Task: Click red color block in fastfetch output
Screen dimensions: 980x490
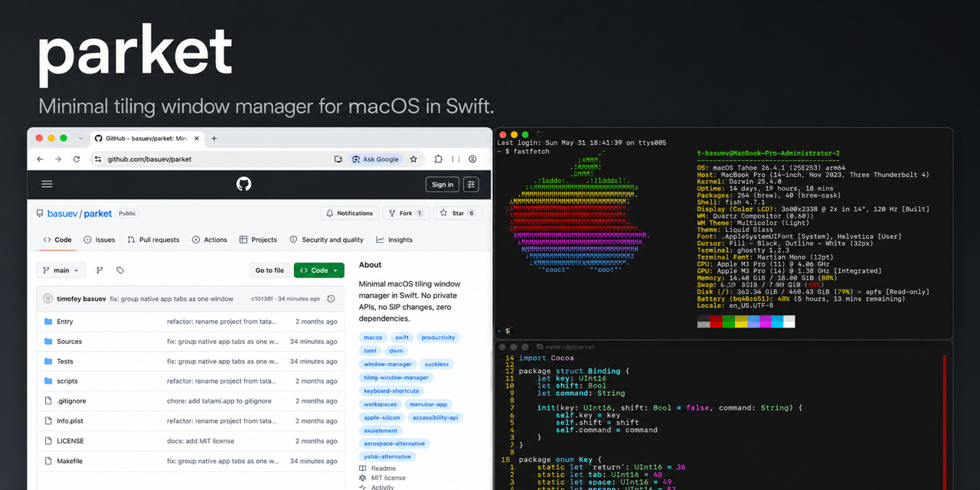Action: (716, 322)
